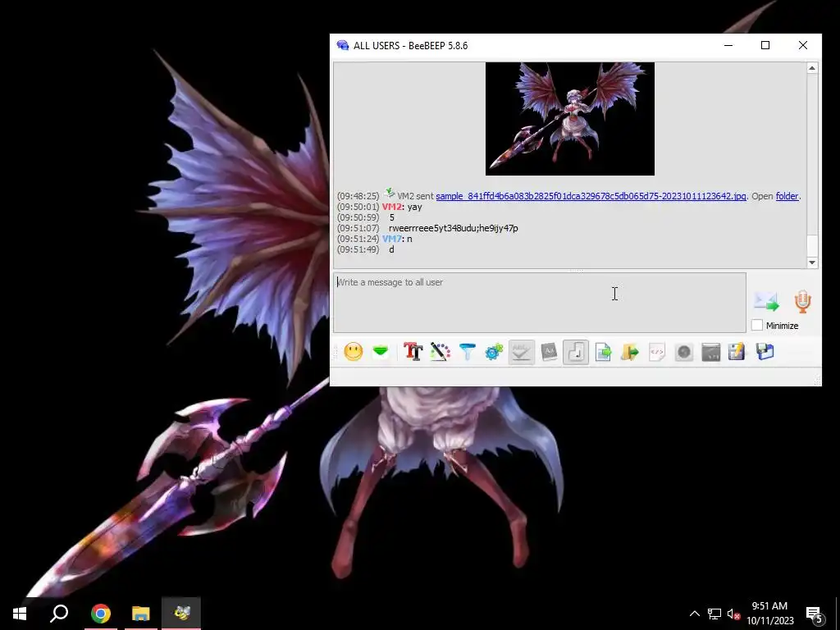This screenshot has height=630, width=840.
Task: Open the Windows Start menu
Action: coord(20,614)
